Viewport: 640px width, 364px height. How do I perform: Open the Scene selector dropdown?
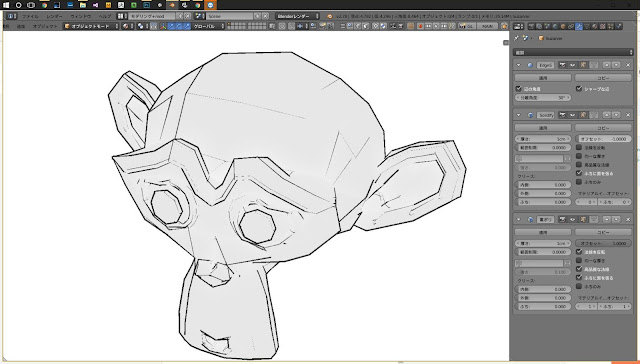pyautogui.click(x=200, y=16)
